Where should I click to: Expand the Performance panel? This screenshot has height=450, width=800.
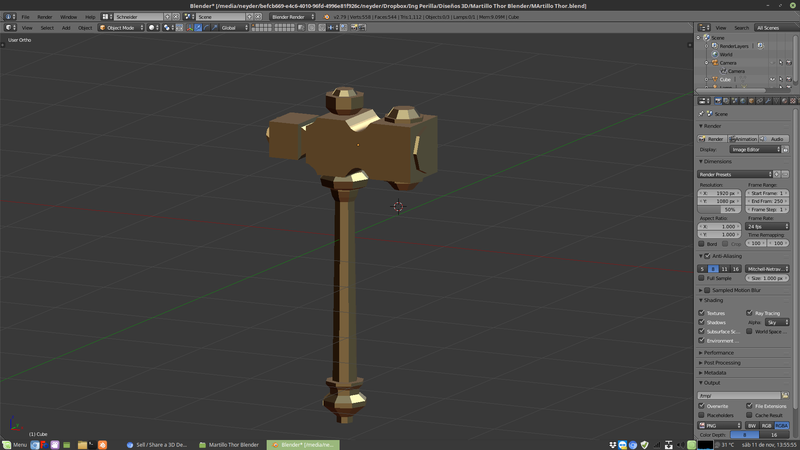pyautogui.click(x=718, y=352)
